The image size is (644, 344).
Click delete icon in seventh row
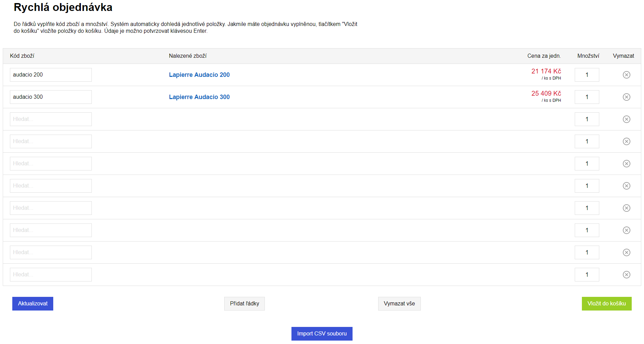coord(626,208)
